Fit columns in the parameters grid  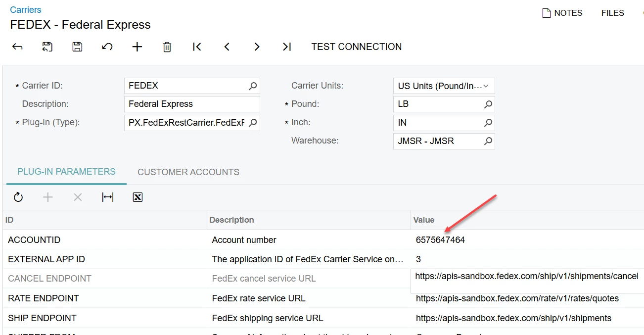point(108,197)
